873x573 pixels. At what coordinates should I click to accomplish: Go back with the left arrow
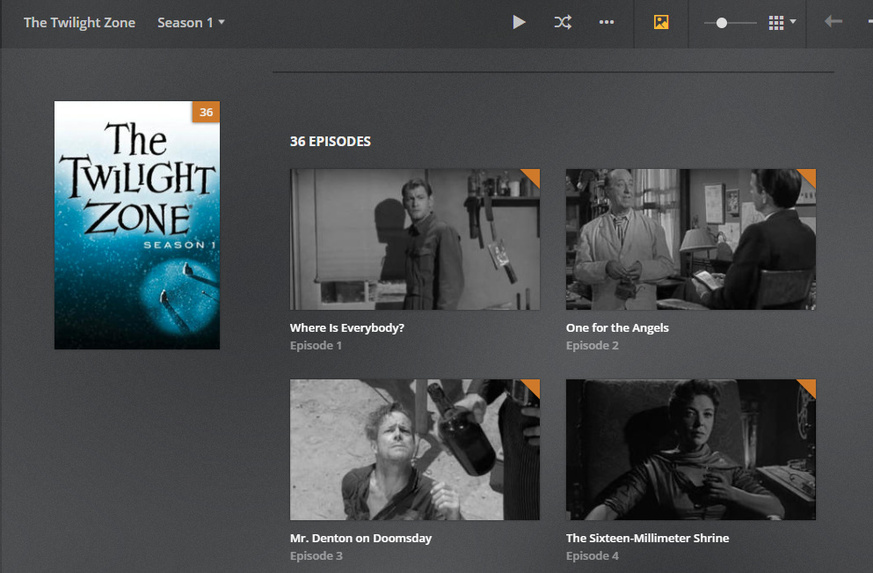click(x=833, y=22)
